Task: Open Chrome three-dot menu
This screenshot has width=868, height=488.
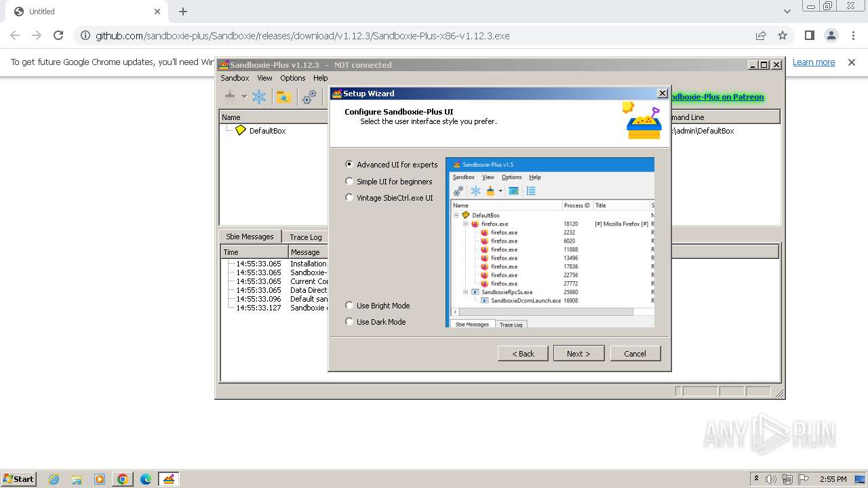Action: click(x=853, y=35)
